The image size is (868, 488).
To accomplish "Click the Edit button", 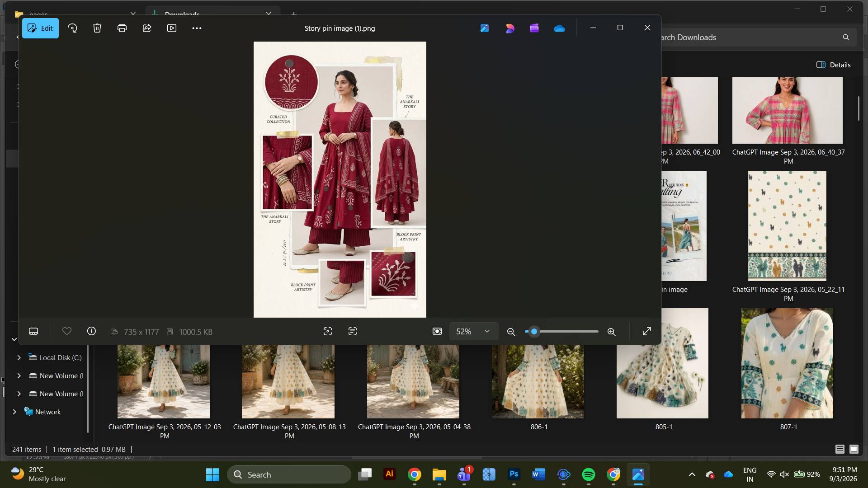I will click(40, 28).
